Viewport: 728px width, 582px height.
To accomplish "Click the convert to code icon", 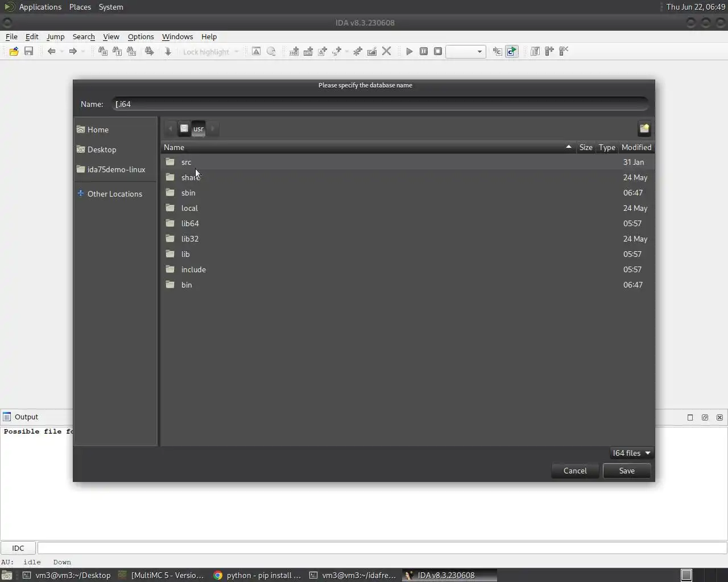I will coord(294,51).
